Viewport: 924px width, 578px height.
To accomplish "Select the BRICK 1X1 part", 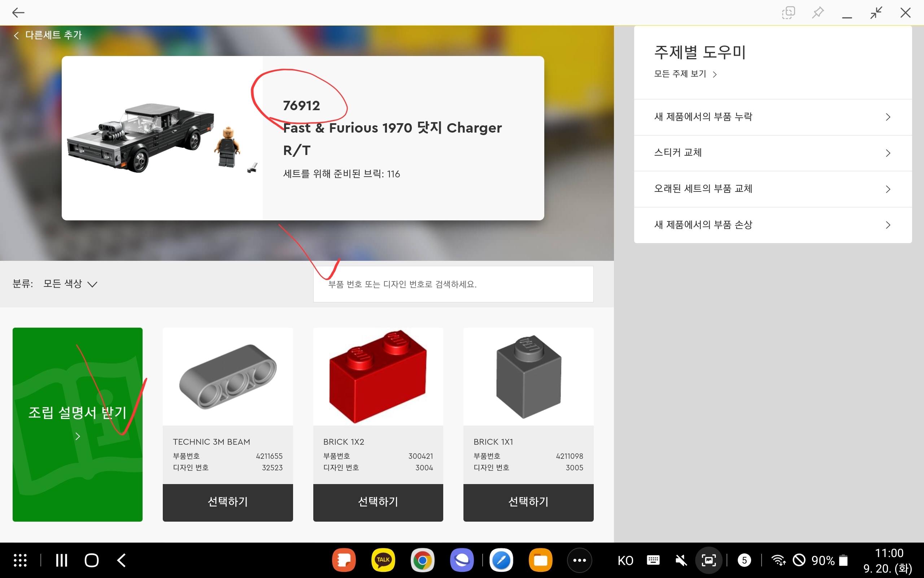I will (x=528, y=502).
